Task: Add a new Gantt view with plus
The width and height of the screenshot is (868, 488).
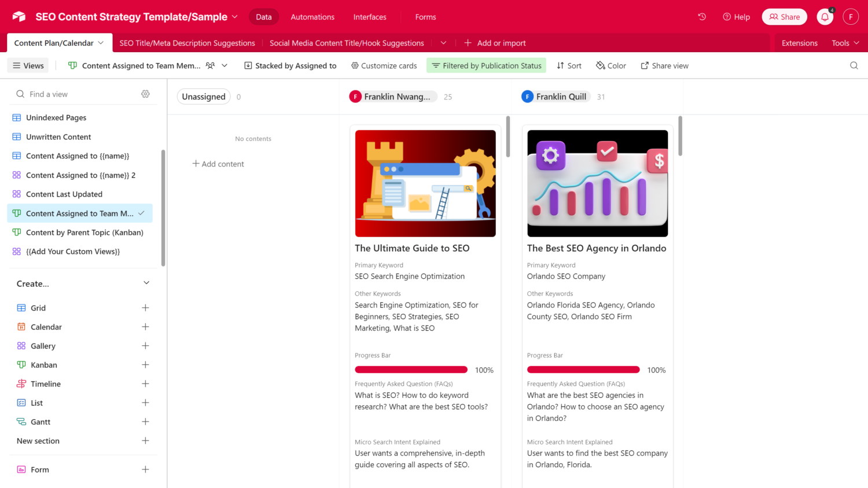Action: click(x=145, y=422)
